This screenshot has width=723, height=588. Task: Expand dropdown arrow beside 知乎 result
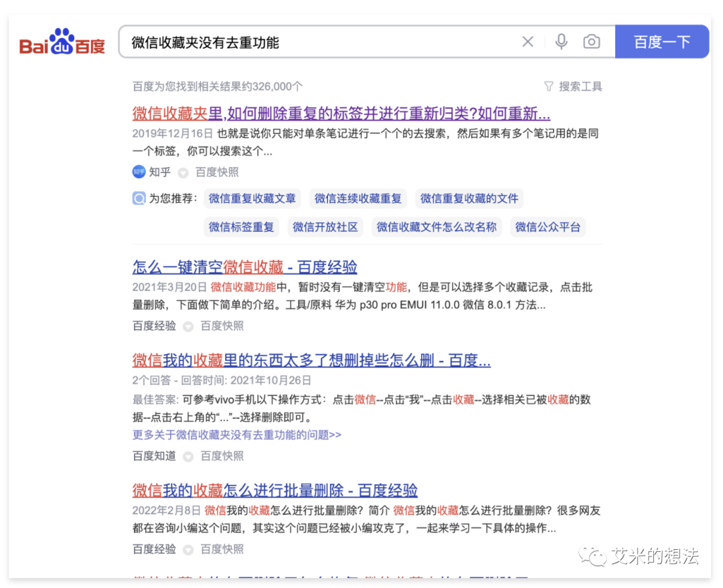[183, 173]
